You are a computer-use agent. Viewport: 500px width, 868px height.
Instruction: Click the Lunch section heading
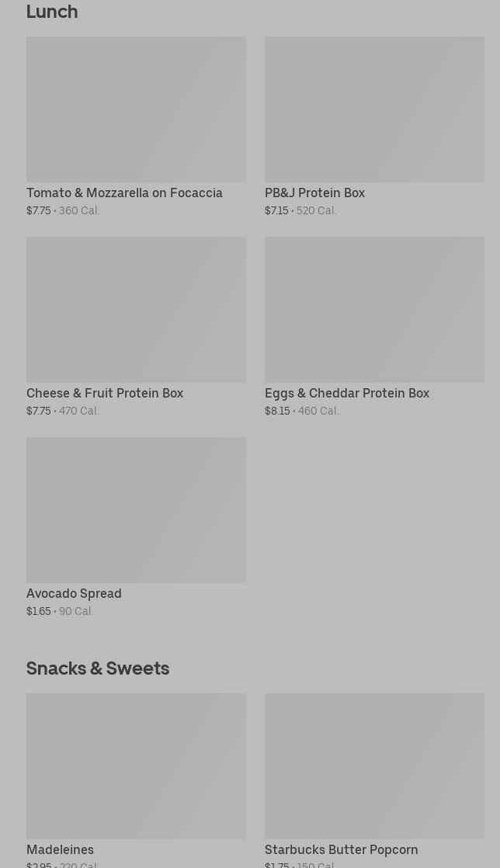click(x=52, y=12)
